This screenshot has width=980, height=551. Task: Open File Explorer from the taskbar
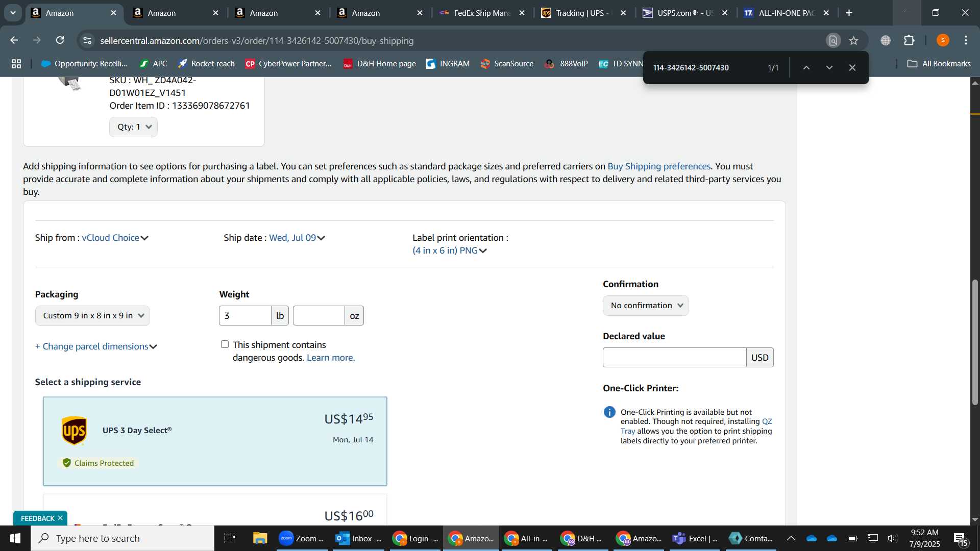point(260,538)
